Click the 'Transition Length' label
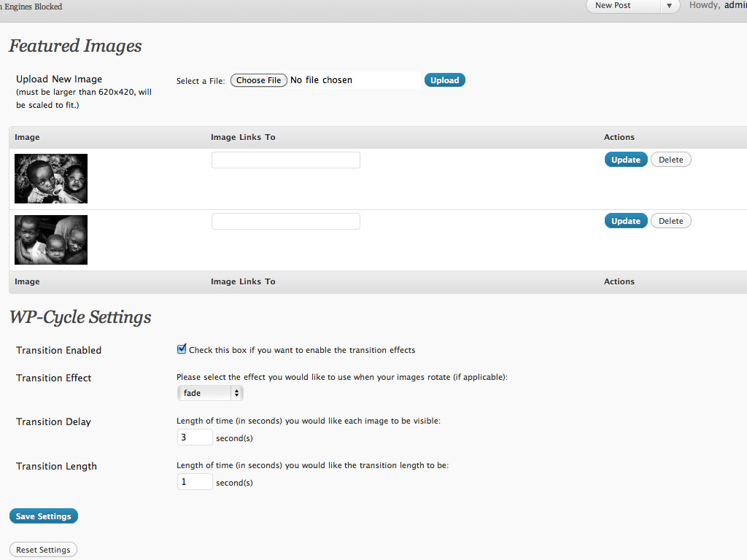The width and height of the screenshot is (747, 560). click(56, 466)
